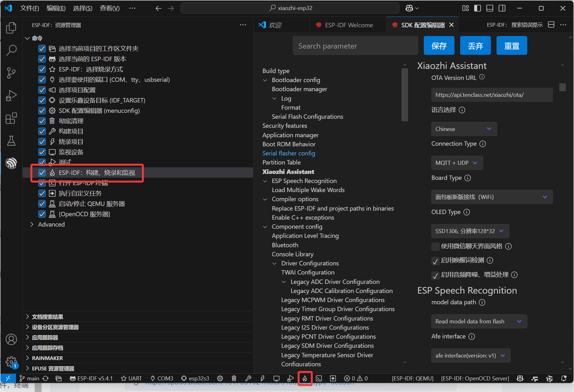Click the lightning flash device status bar icon

pyautogui.click(x=262, y=378)
